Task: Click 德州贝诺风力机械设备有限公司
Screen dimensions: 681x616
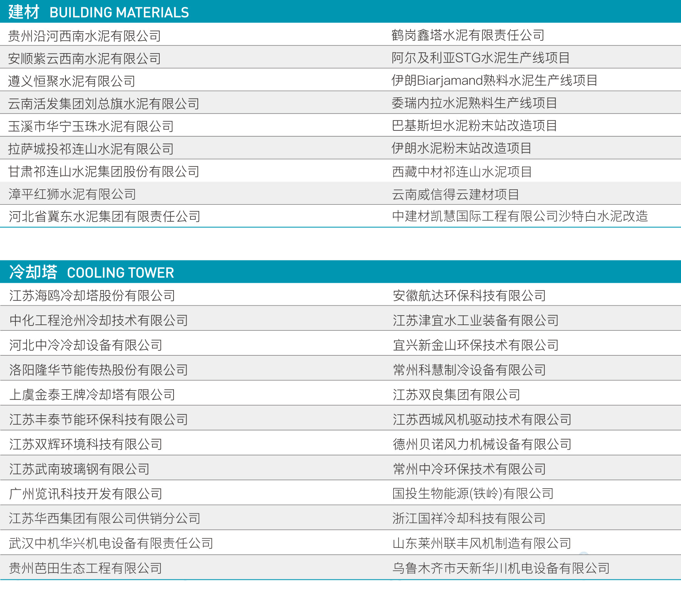Action: tap(482, 444)
